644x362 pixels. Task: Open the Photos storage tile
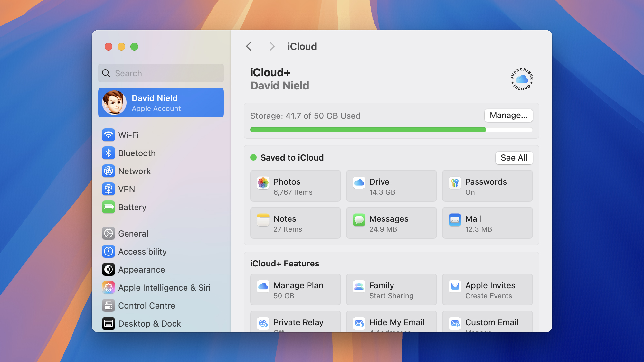point(295,186)
